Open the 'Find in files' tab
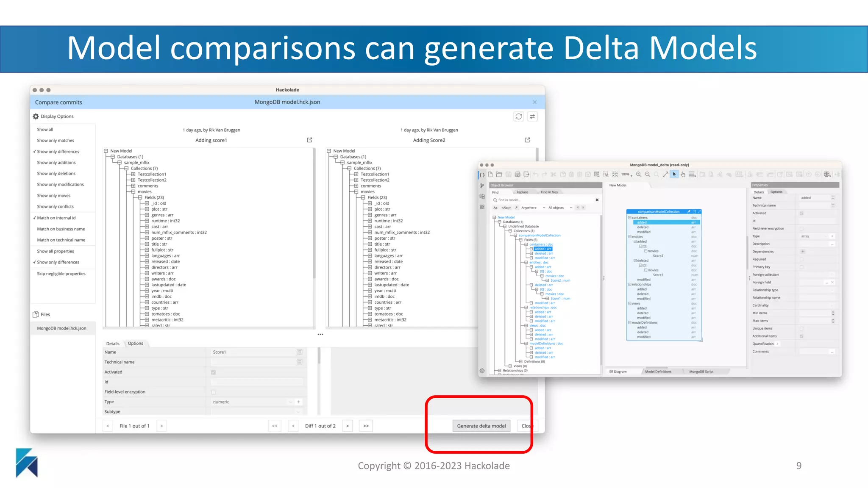The width and height of the screenshot is (868, 488). tap(549, 192)
